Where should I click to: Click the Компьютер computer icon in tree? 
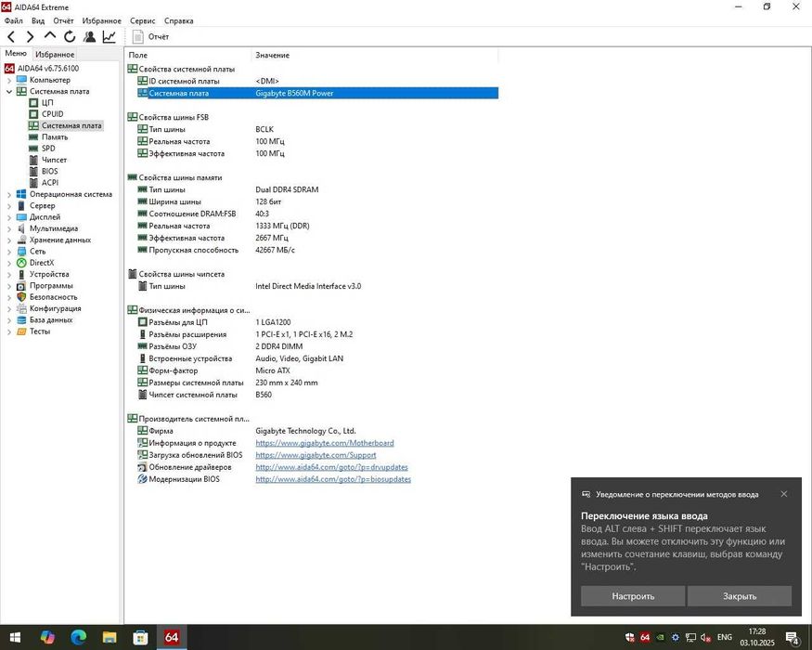21,80
